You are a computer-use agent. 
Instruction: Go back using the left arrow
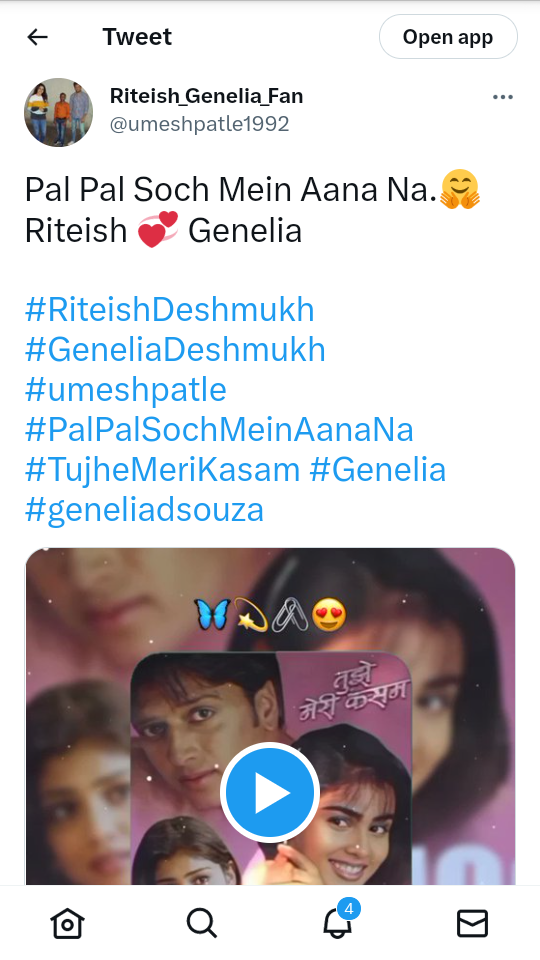[x=37, y=37]
